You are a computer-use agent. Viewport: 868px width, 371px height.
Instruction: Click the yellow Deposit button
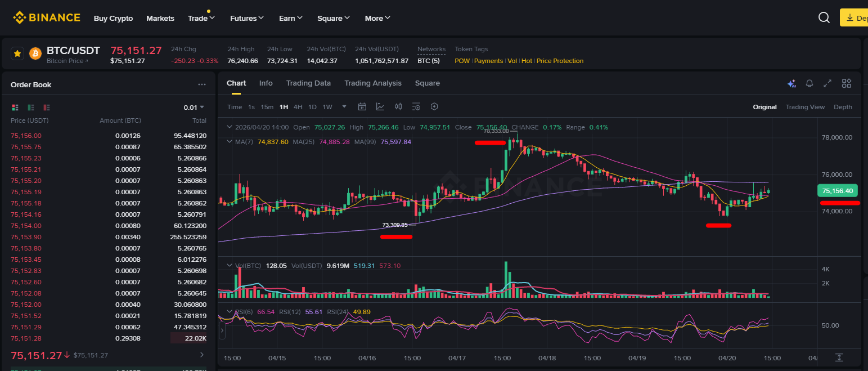click(x=854, y=18)
